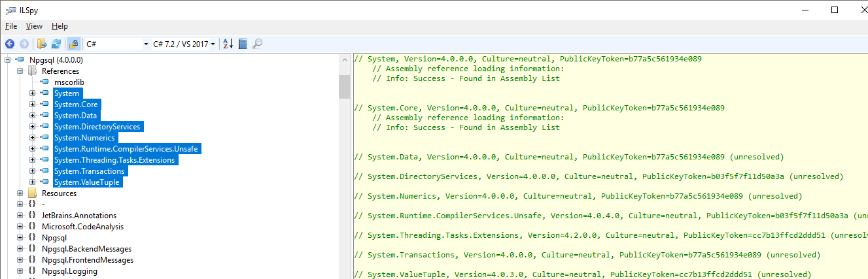
Task: Select System.Core in the tree
Action: pyautogui.click(x=76, y=105)
